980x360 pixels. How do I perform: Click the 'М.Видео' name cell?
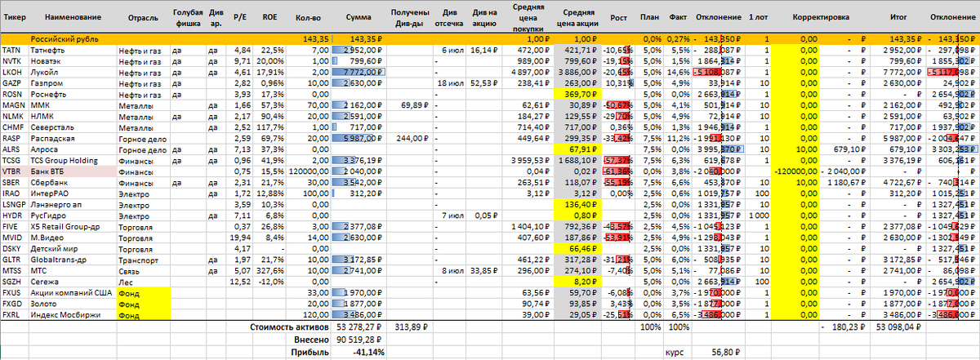click(x=73, y=238)
